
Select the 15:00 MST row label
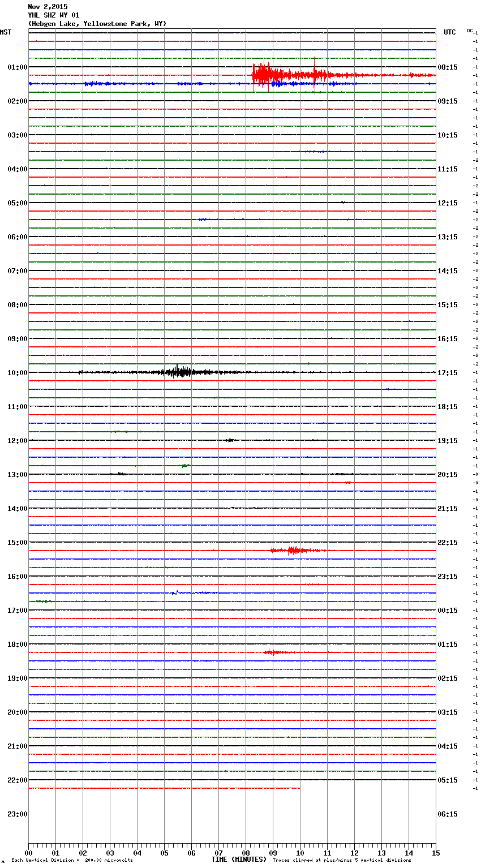[18, 543]
